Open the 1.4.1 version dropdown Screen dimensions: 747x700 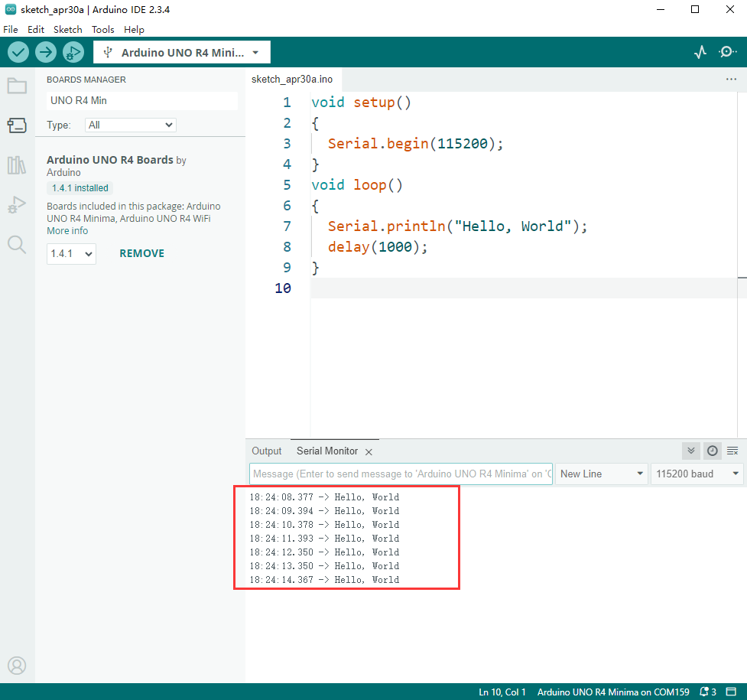pos(71,254)
